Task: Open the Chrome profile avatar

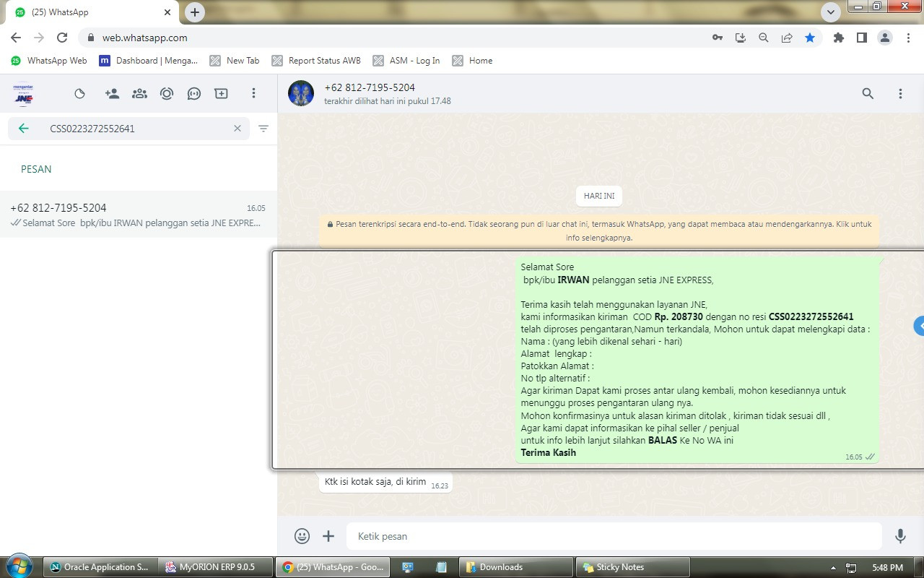Action: 885,38
